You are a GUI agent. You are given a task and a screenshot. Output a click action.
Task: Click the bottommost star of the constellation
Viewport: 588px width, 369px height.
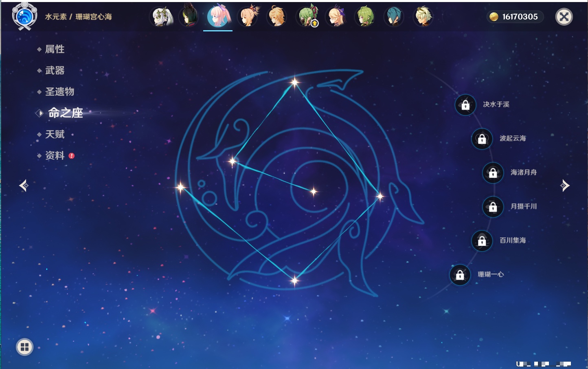[294, 280]
